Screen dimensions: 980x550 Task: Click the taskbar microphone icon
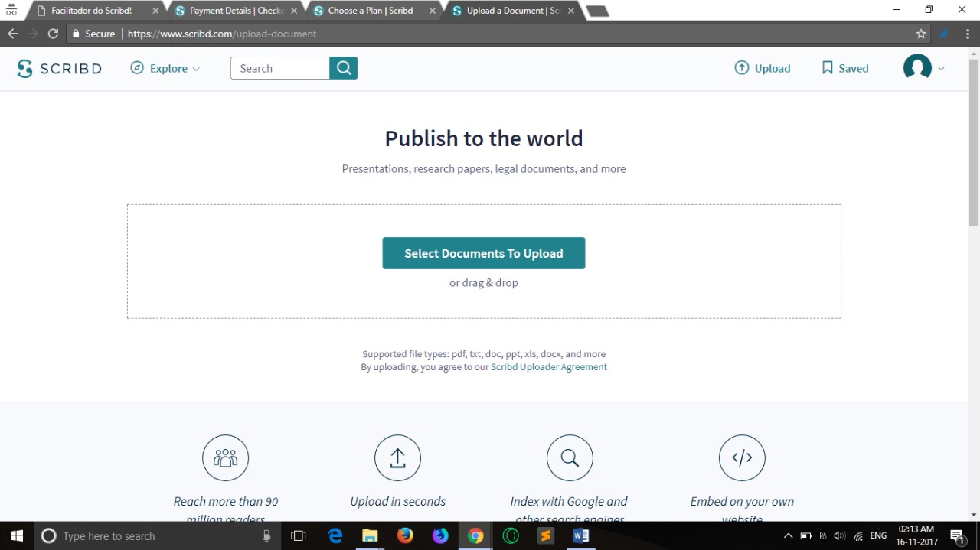click(x=266, y=535)
